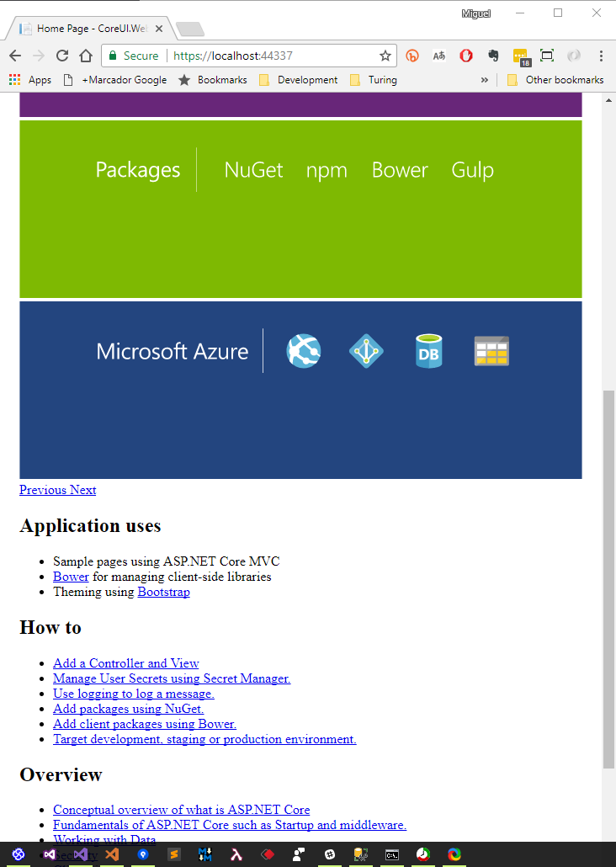Open Slack from the taskbar
This screenshot has height=867, width=616.
pyautogui.click(x=330, y=855)
